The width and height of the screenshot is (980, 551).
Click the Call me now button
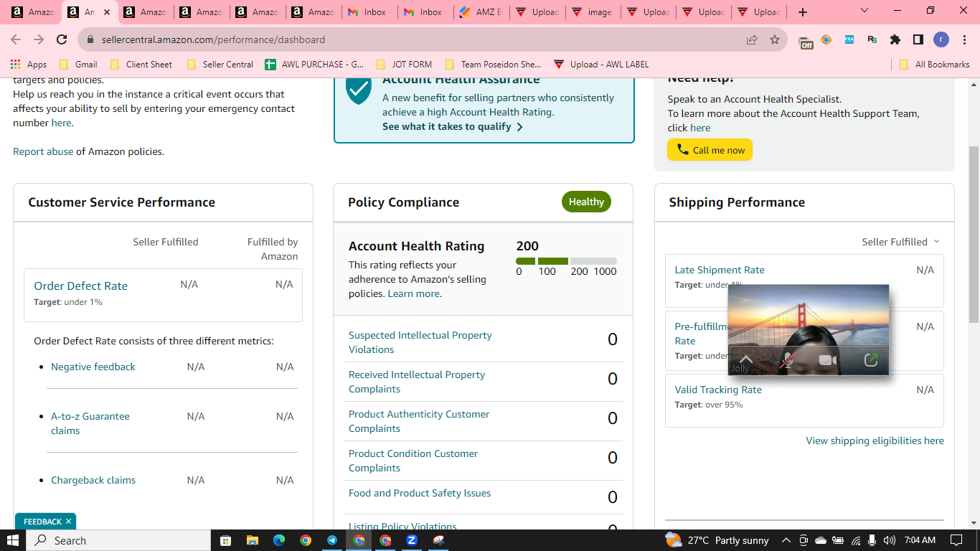(710, 150)
